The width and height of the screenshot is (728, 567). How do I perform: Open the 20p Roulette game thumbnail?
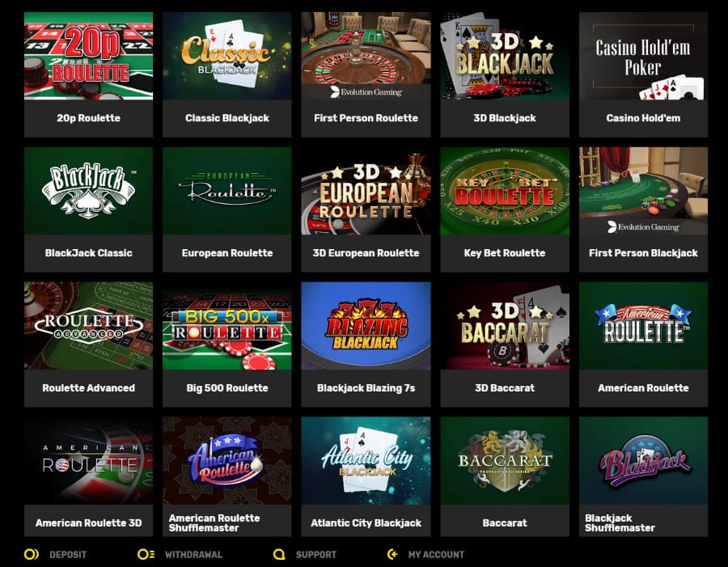pos(88,56)
